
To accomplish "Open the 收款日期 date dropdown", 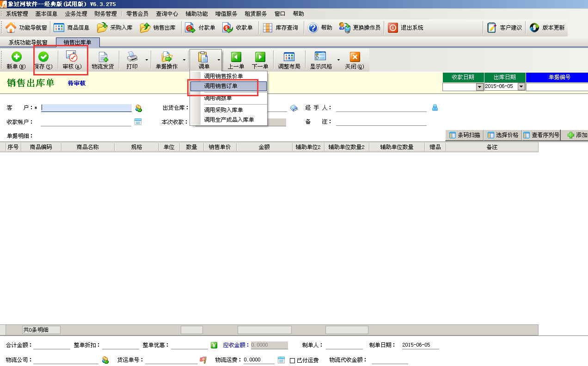I will [x=479, y=87].
